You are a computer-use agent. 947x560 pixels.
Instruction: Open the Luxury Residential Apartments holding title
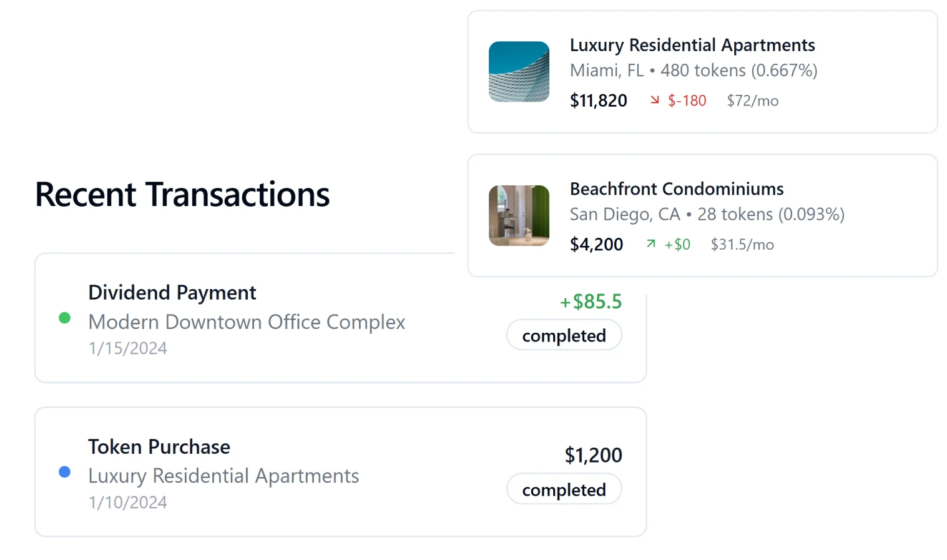point(692,46)
